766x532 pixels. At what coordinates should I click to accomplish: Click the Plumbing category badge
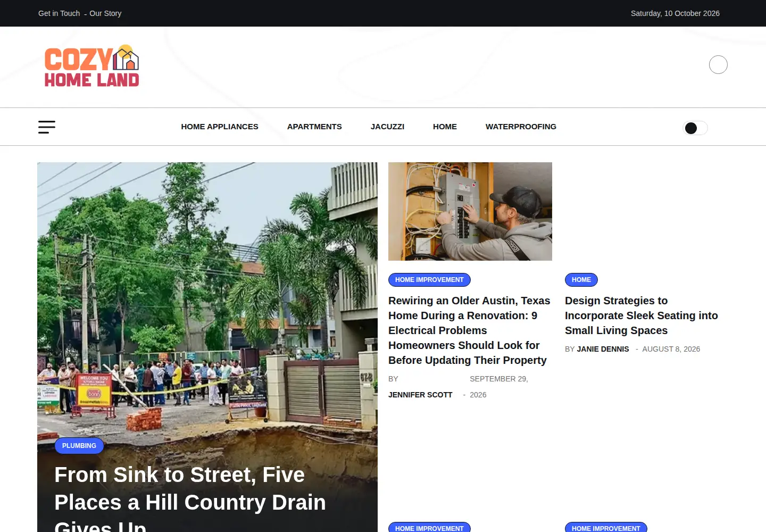(79, 446)
